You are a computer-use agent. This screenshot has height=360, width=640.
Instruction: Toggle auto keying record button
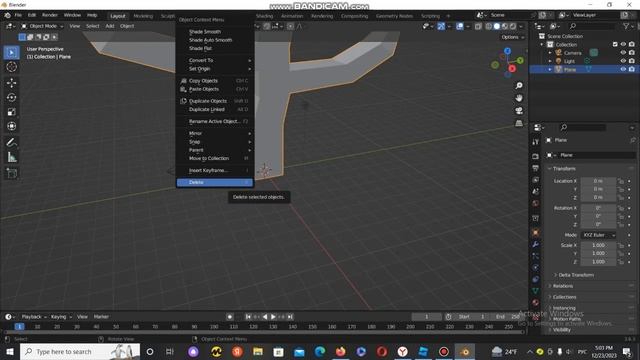[x=230, y=317]
